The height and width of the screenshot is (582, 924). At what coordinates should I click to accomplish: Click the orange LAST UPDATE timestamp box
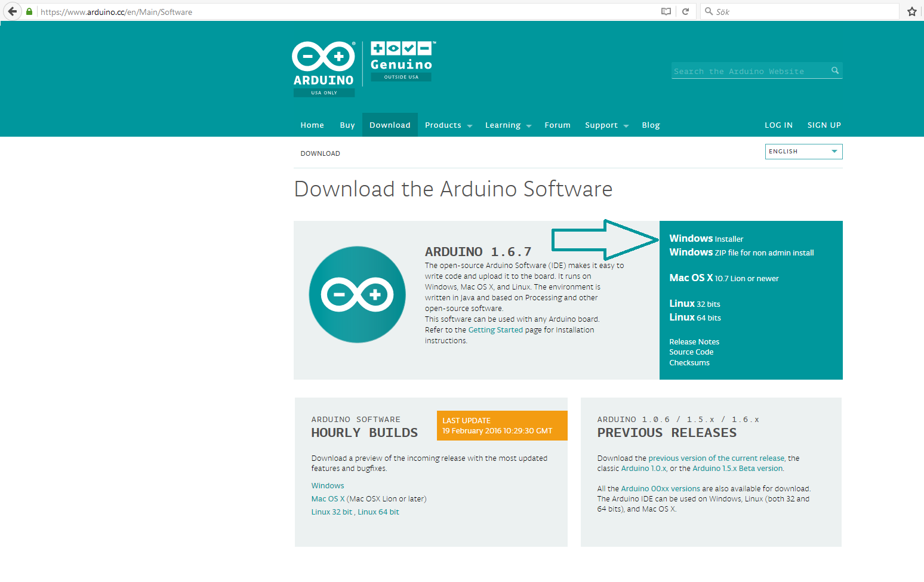point(502,426)
